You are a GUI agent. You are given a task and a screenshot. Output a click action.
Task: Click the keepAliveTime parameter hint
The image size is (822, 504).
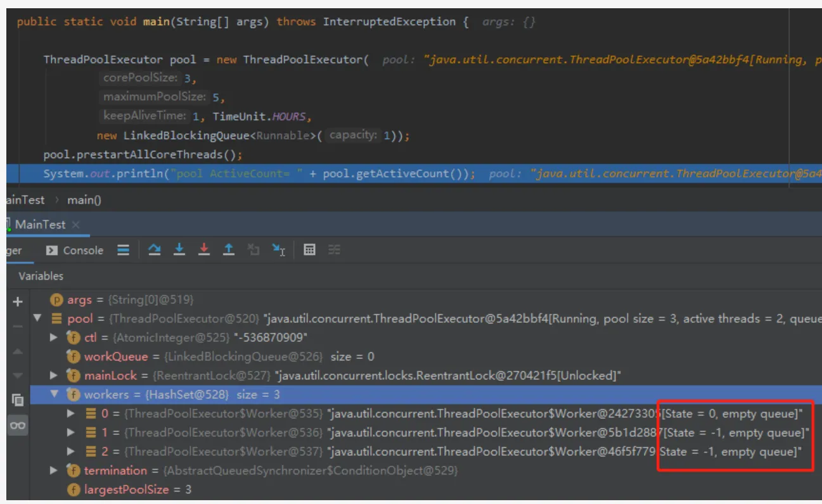pos(145,117)
